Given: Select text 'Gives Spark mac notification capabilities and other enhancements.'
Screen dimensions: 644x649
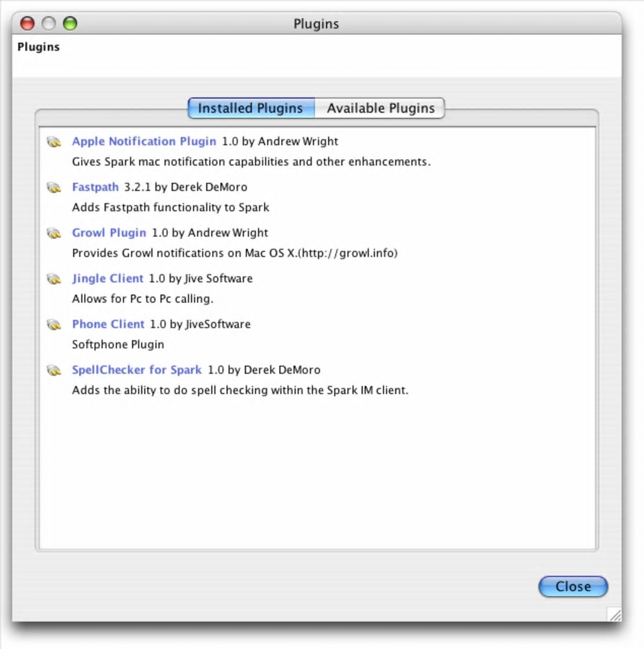Looking at the screenshot, I should click(x=251, y=162).
